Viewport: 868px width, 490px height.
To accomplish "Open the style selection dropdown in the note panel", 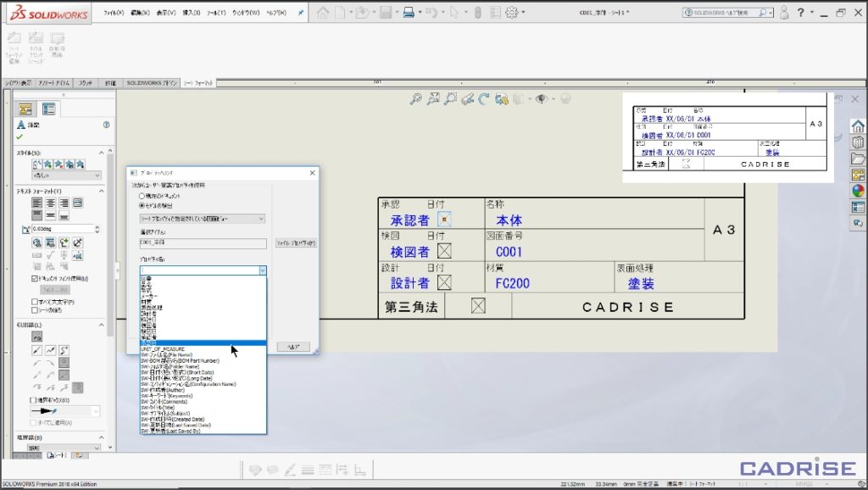I will coord(65,175).
